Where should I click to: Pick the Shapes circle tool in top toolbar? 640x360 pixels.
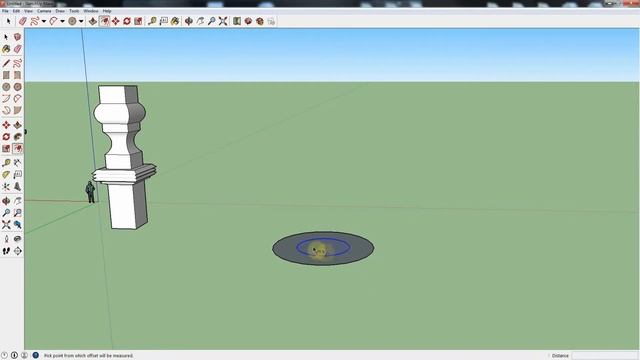coord(72,21)
